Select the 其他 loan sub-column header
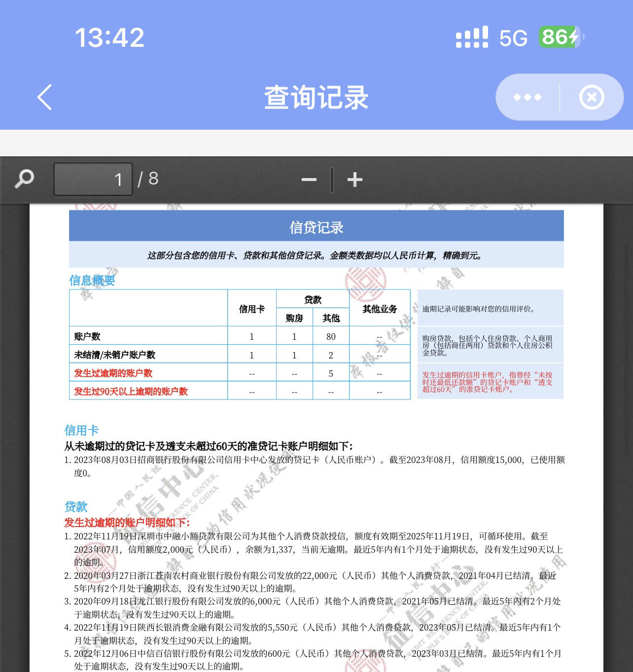Viewport: 633px width, 672px height. click(331, 318)
